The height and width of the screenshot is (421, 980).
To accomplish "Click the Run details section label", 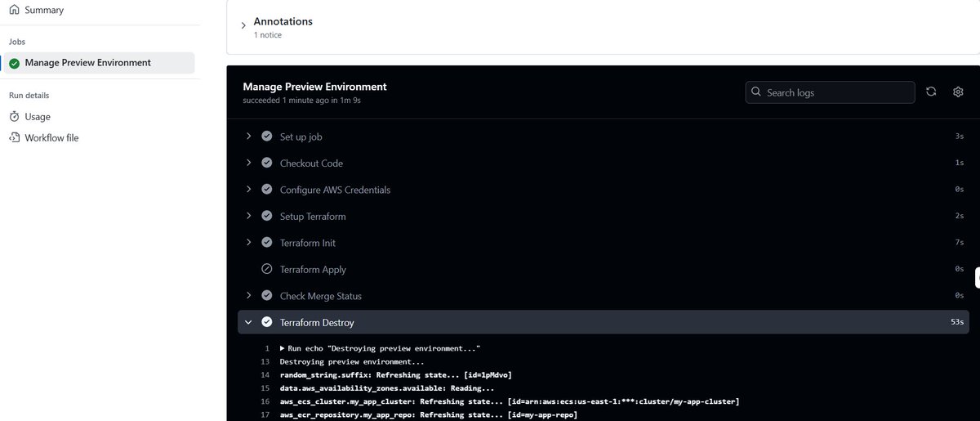I will (29, 96).
